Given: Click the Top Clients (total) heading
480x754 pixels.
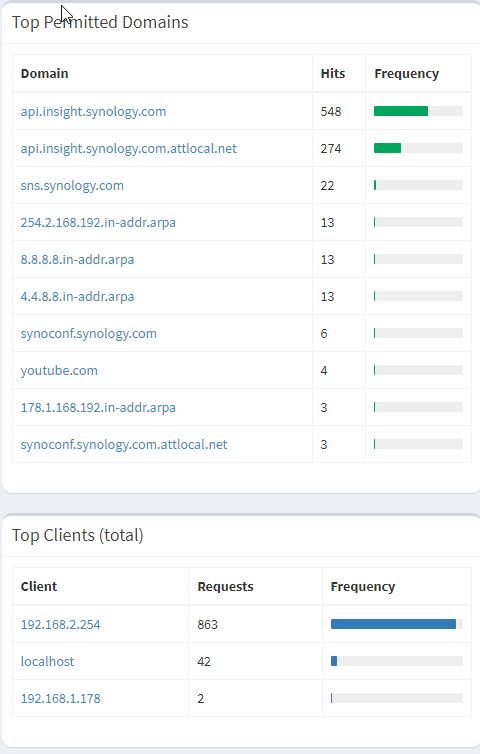Looking at the screenshot, I should click(77, 535).
